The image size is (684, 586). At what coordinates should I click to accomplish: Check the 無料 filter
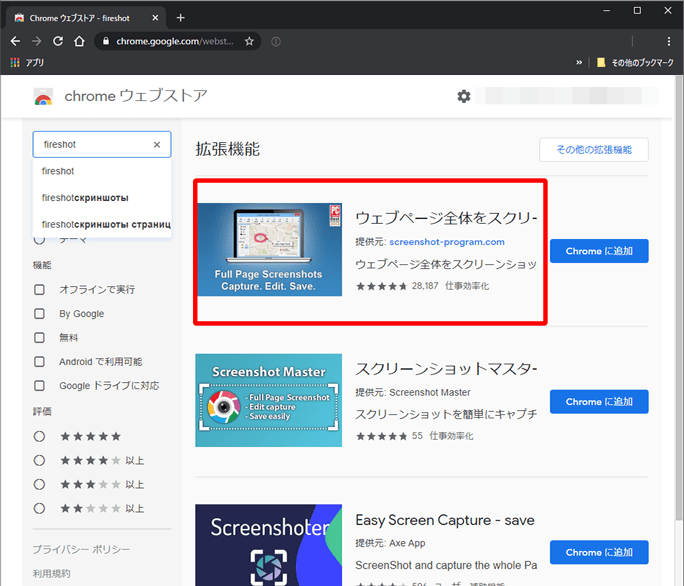(39, 338)
